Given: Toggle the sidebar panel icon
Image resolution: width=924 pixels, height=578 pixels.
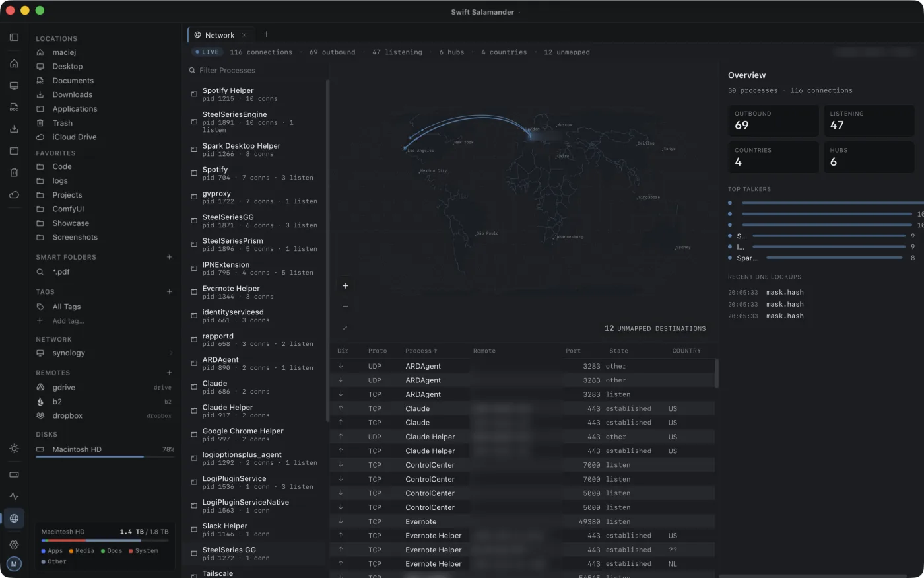Looking at the screenshot, I should pyautogui.click(x=14, y=38).
